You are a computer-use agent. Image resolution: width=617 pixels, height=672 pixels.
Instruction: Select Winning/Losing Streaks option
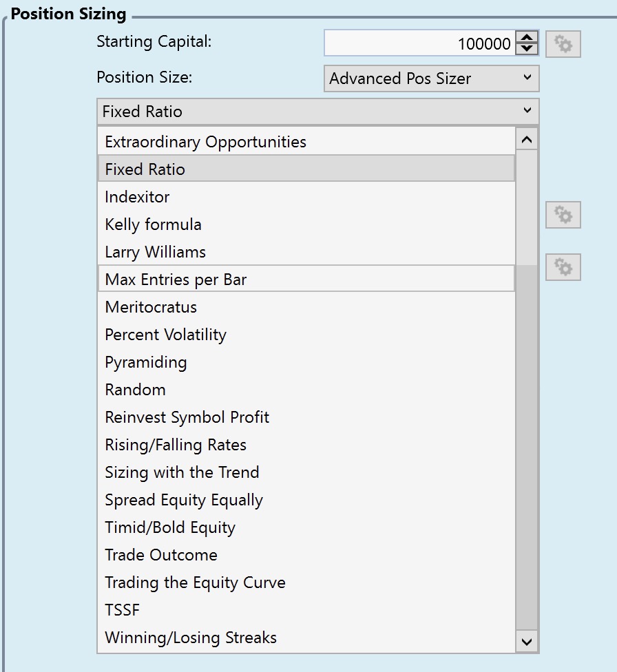point(191,638)
